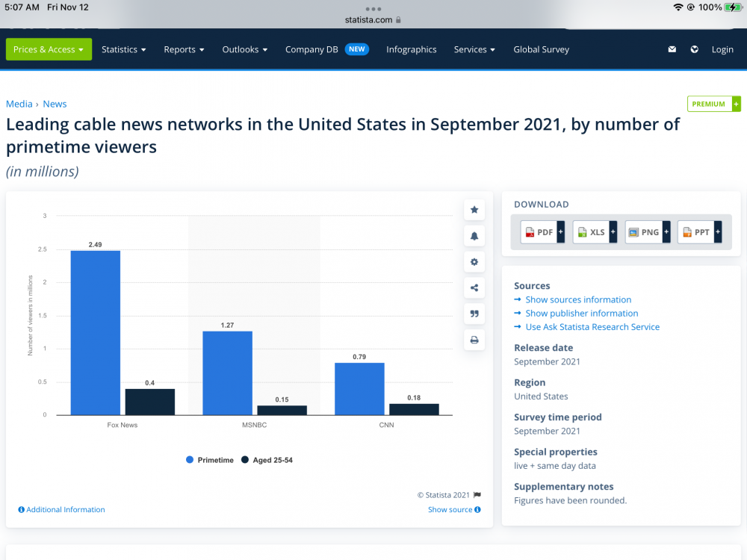
Task: Click the PDF file icon
Action: pyautogui.click(x=530, y=232)
